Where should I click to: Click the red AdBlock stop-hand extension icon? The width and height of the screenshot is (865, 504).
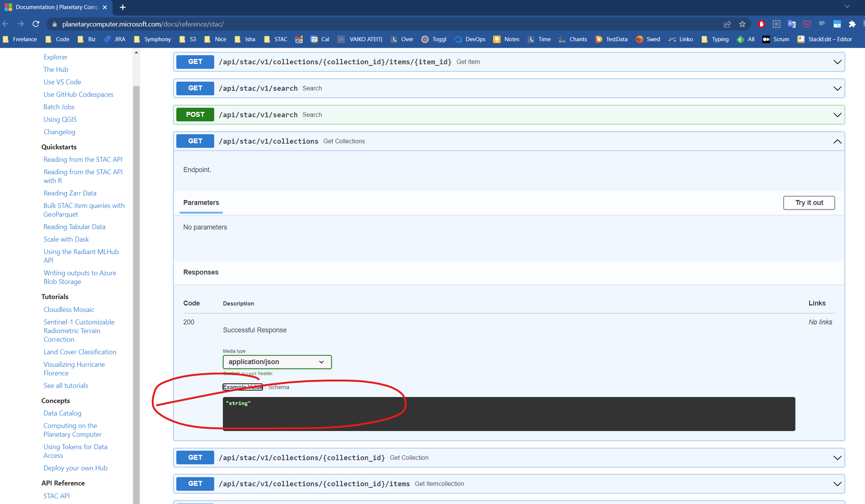(x=761, y=24)
